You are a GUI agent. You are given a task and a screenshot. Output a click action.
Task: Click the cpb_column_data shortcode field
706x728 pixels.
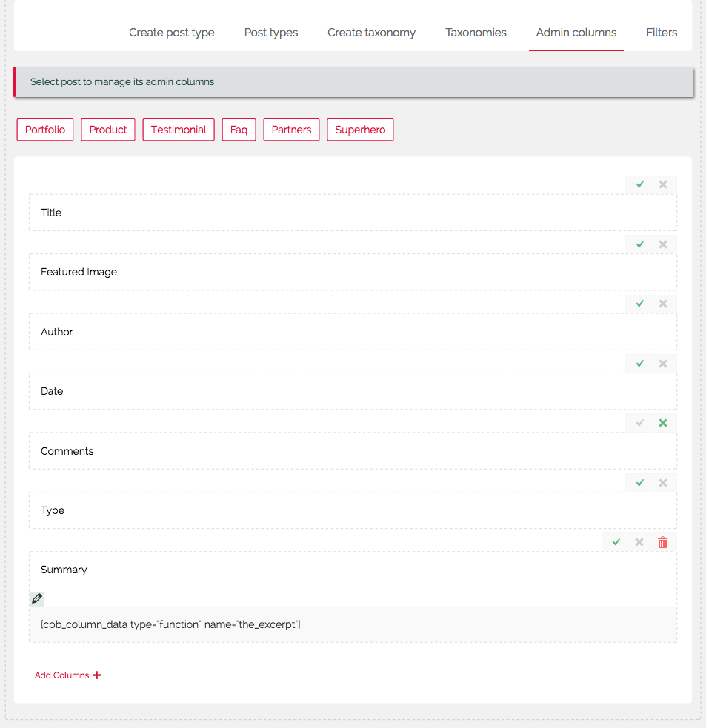click(x=353, y=624)
